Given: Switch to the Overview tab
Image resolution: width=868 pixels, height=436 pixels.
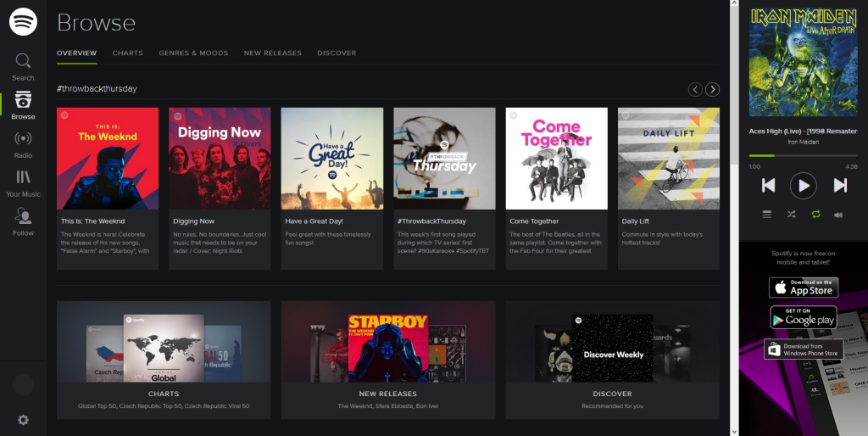Looking at the screenshot, I should pyautogui.click(x=76, y=53).
